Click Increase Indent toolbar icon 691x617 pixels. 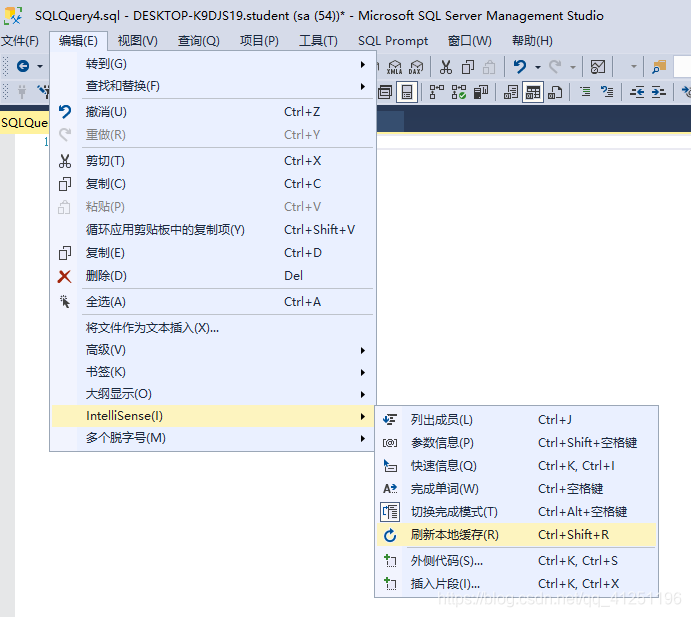click(x=659, y=92)
